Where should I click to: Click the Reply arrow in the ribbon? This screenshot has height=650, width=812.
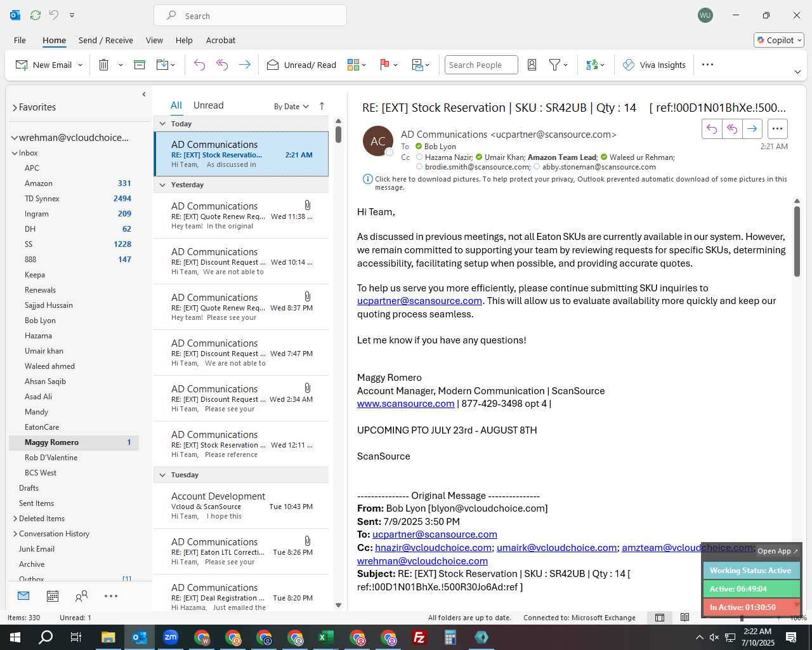[199, 65]
